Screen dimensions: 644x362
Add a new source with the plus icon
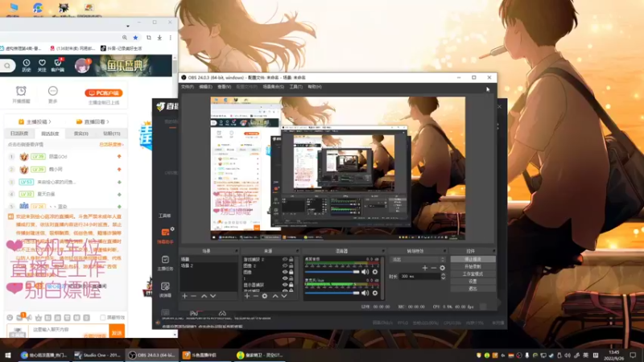[x=247, y=296]
